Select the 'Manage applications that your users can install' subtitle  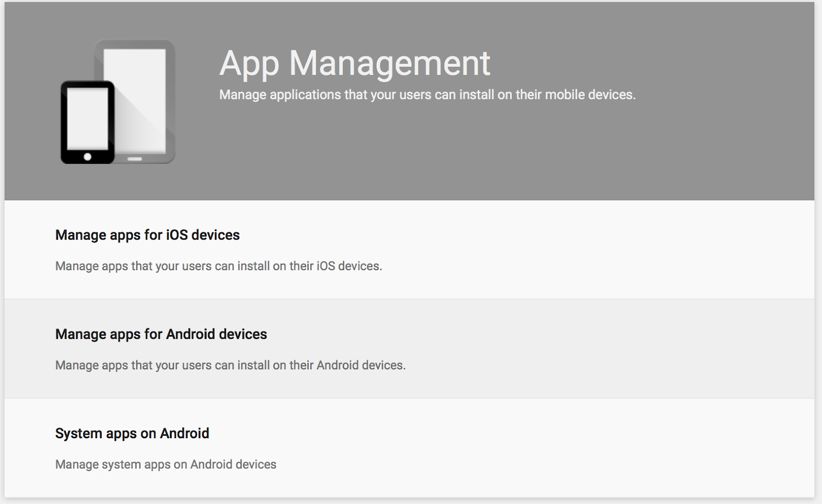click(x=427, y=95)
